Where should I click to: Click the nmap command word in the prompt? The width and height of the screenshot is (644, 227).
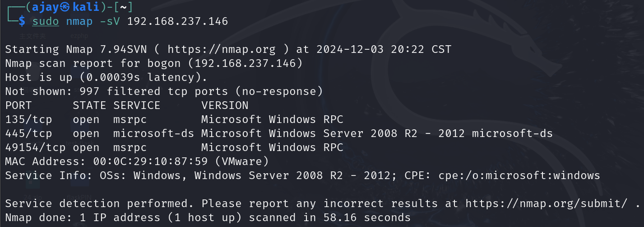(x=79, y=21)
